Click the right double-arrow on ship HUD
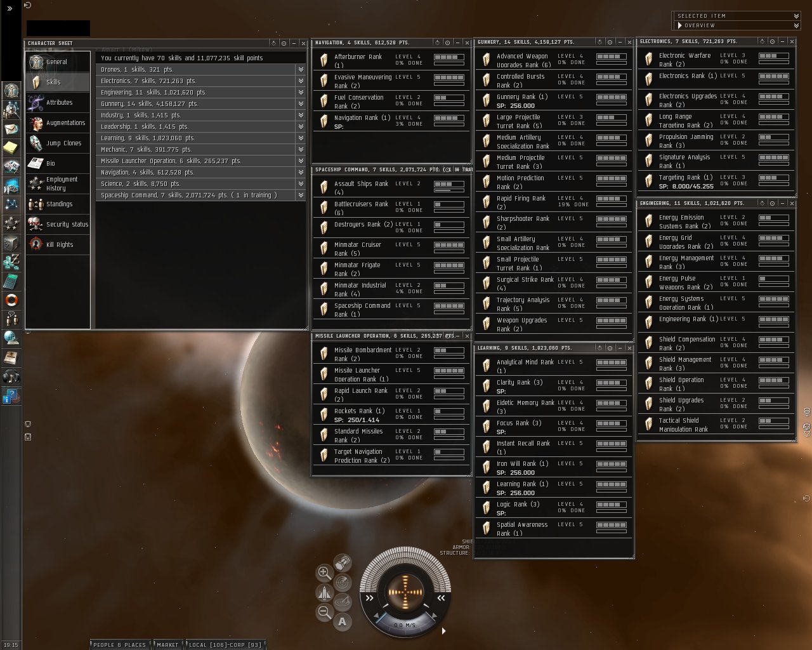Viewport: 812px width, 650px height. pyautogui.click(x=441, y=597)
